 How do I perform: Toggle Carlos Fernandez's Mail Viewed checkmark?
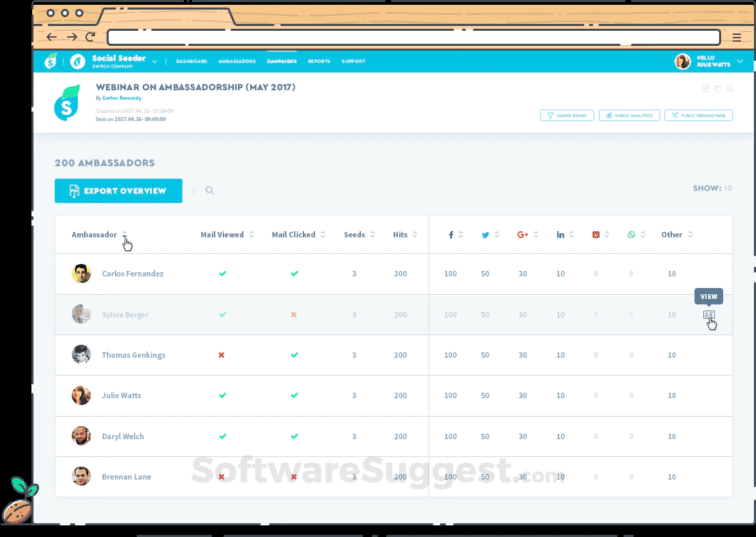pyautogui.click(x=222, y=274)
